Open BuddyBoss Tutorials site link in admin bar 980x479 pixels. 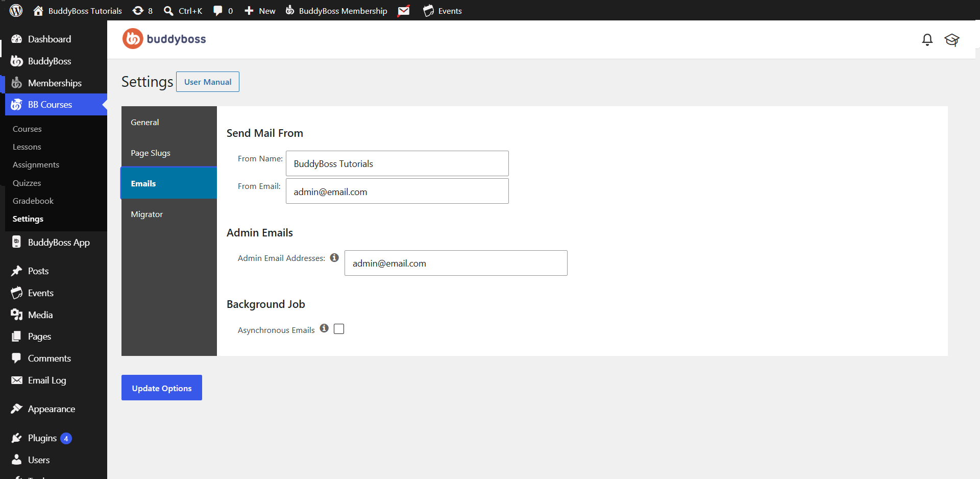78,11
